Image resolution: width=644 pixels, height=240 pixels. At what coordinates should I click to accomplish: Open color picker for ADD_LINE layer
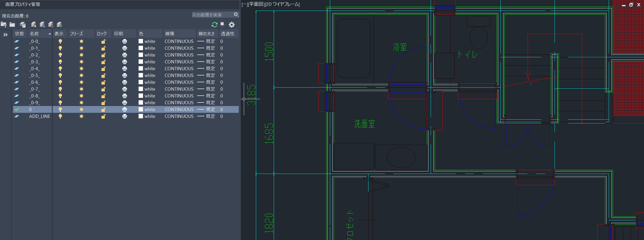[x=147, y=116]
